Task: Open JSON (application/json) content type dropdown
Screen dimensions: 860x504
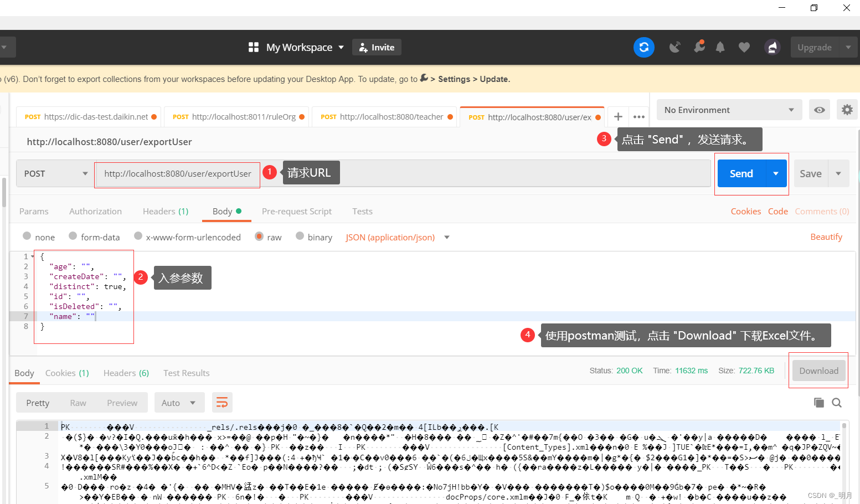Action: 397,237
